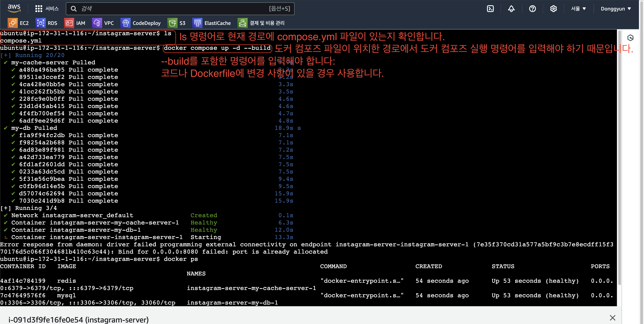Click the terminal vertical scrollbar

(619, 157)
